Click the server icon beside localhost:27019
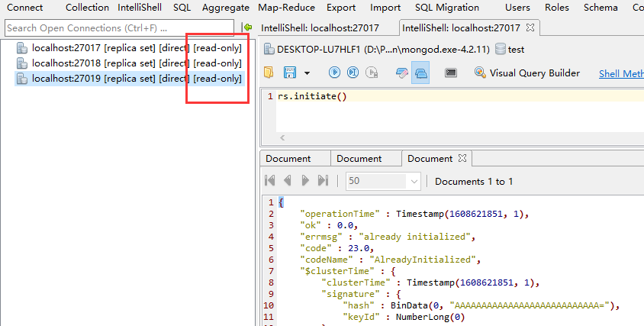 point(22,78)
